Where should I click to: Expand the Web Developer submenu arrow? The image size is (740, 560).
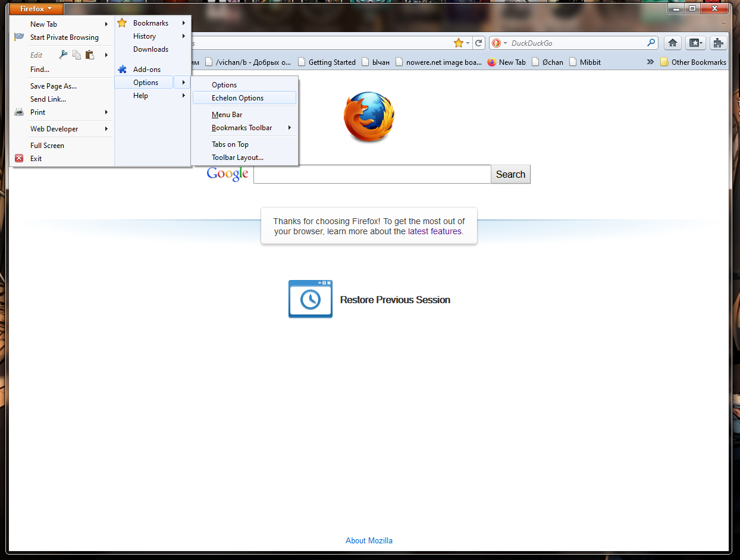point(106,128)
